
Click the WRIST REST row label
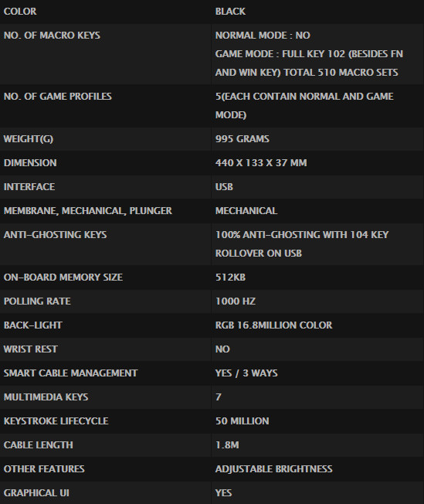pyautogui.click(x=31, y=349)
